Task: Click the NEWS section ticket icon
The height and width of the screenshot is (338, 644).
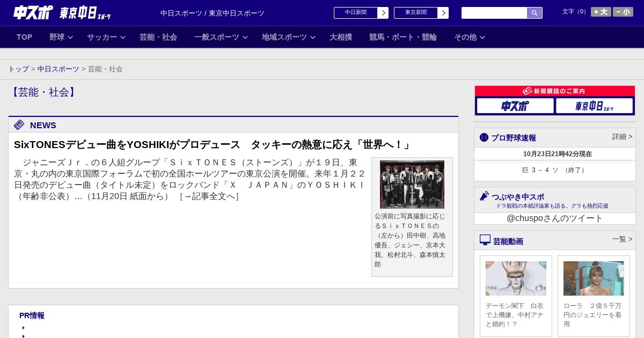Action: click(x=19, y=125)
